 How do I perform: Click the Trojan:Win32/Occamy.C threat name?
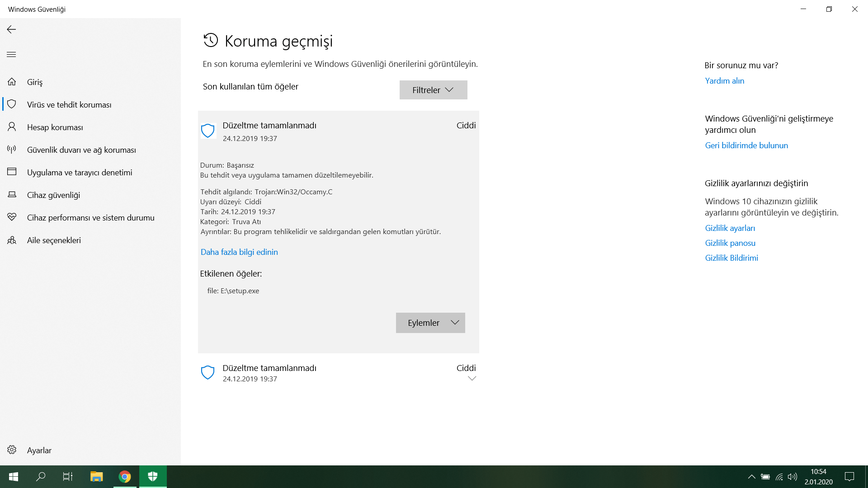click(x=293, y=192)
